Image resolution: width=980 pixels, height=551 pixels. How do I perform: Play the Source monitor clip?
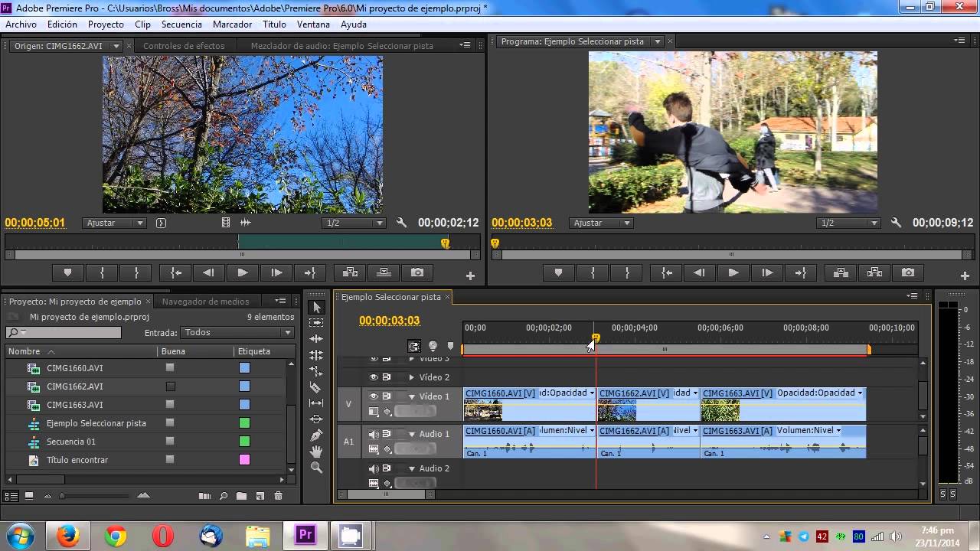click(243, 272)
